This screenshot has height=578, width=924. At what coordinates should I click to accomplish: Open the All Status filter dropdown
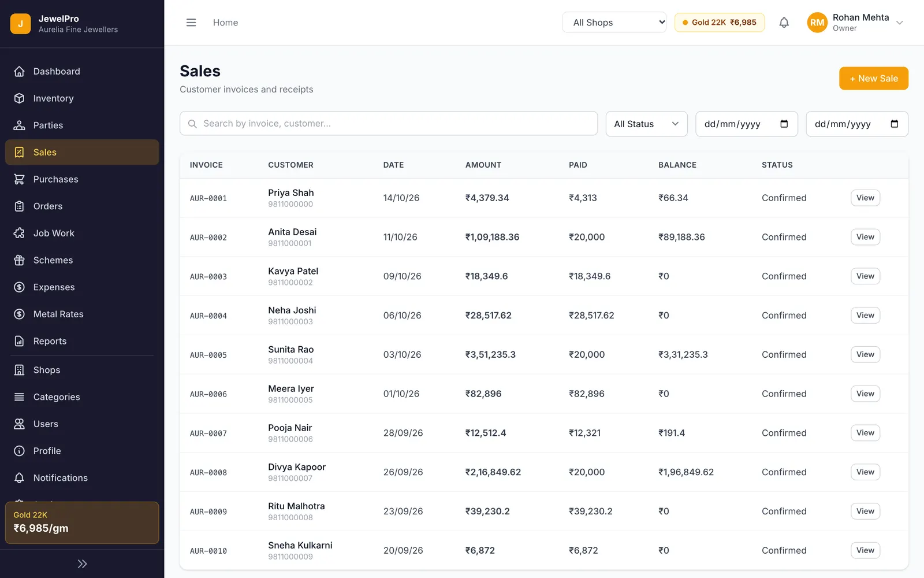(646, 124)
